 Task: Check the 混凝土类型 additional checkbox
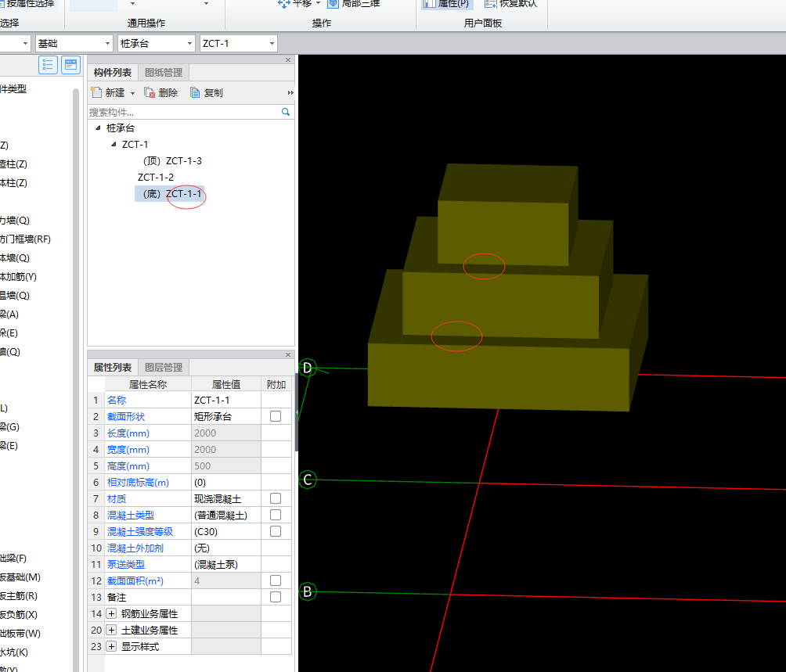tap(276, 515)
